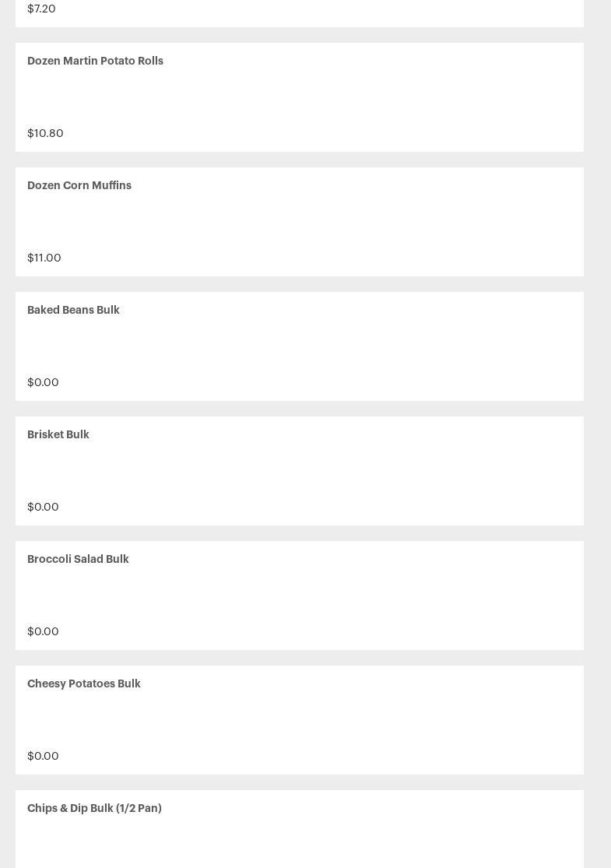Click the Cheesy Potatoes Bulk card blank area
The height and width of the screenshot is (868, 611).
(300, 719)
